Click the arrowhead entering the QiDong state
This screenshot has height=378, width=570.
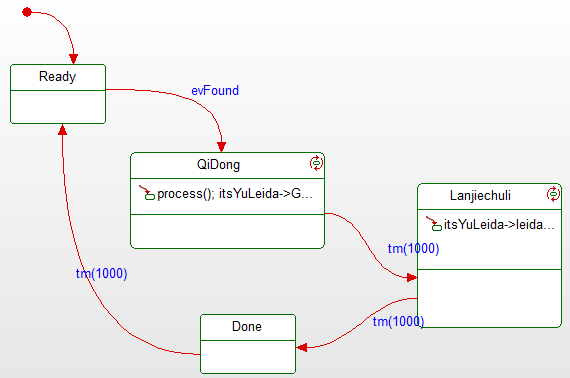[221, 147]
